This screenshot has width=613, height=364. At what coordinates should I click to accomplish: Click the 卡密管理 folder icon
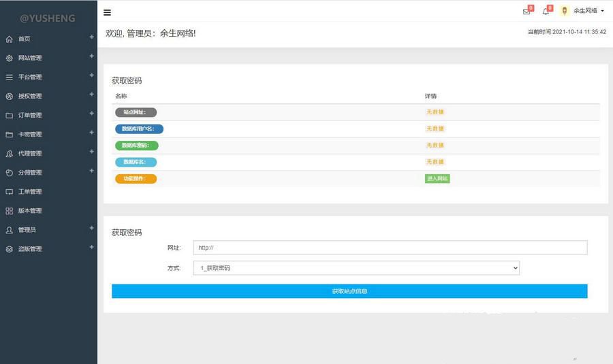10,135
